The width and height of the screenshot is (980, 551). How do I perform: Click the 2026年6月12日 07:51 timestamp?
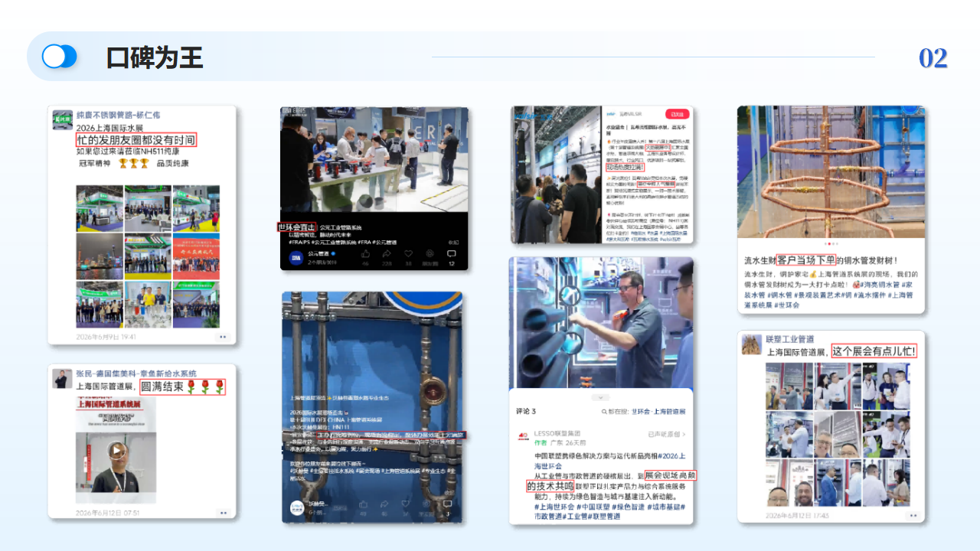(x=108, y=513)
